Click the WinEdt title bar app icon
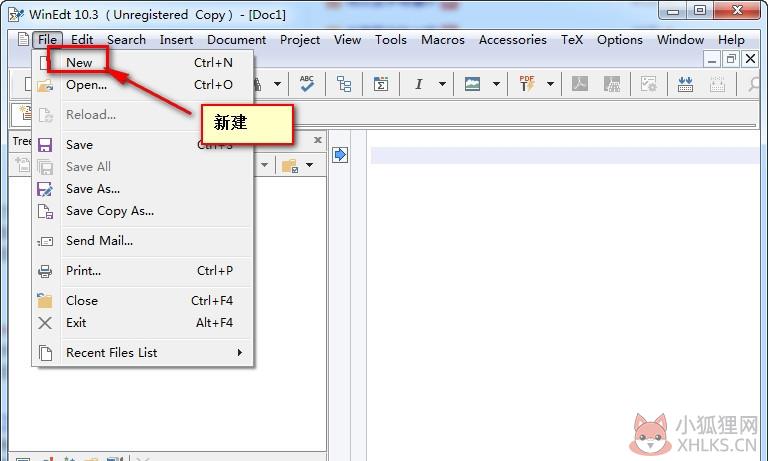 pyautogui.click(x=16, y=15)
